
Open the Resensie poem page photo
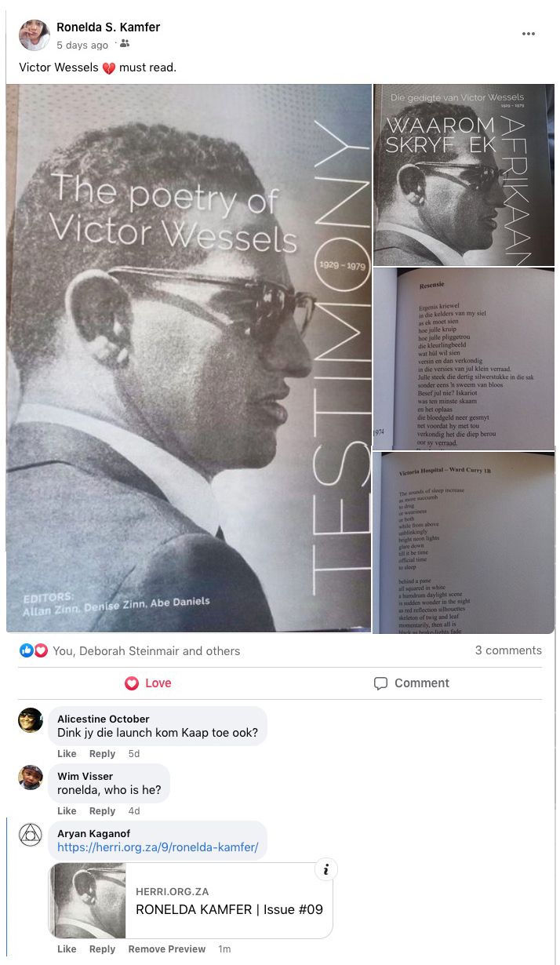pyautogui.click(x=464, y=359)
